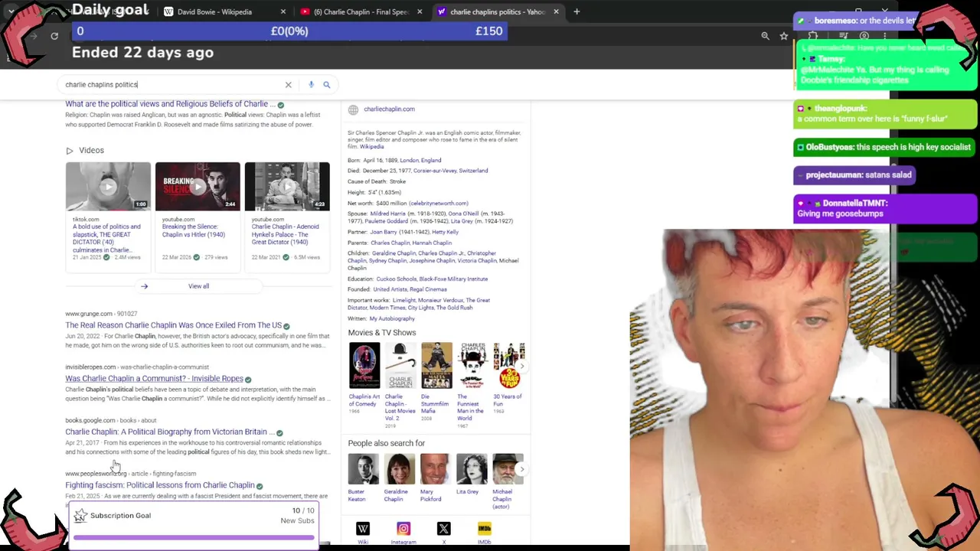Open 'Was Charlie Chaplin a Communist?' result
The width and height of the screenshot is (980, 551).
tap(154, 379)
